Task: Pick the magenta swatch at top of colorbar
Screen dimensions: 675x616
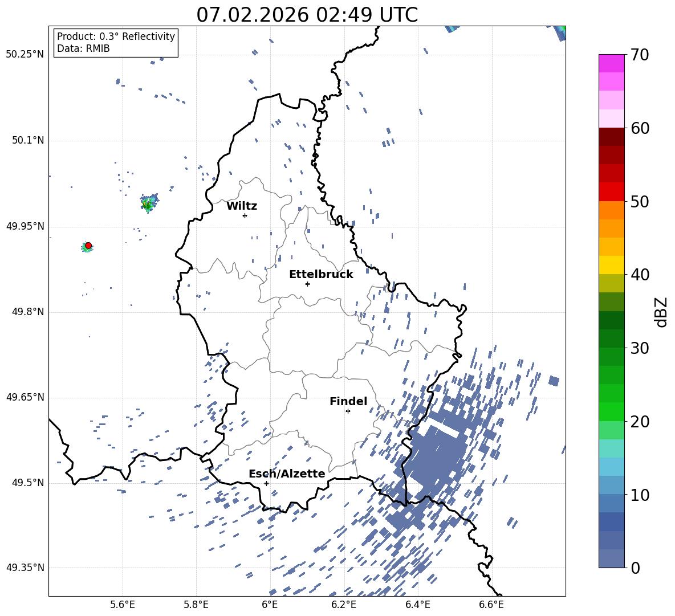Action: [611, 63]
